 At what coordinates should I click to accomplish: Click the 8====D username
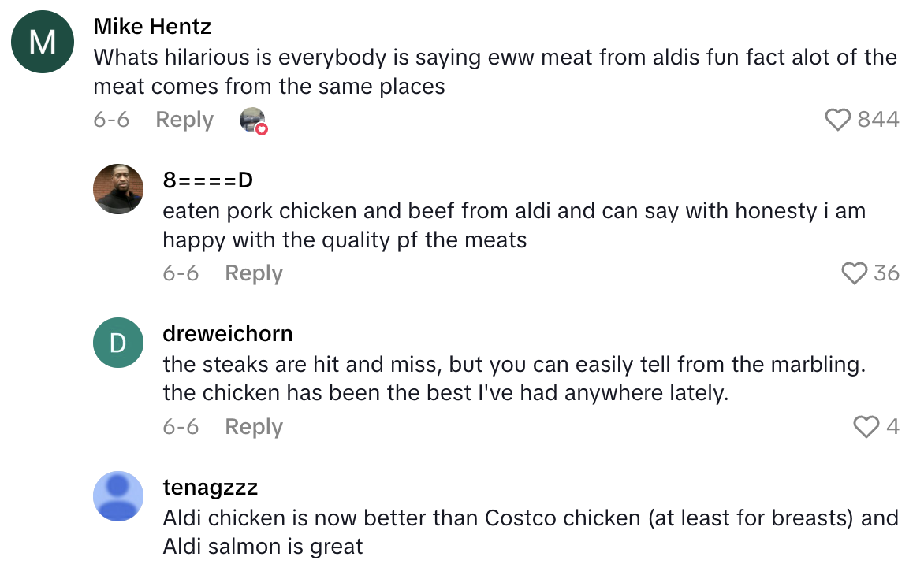207,180
